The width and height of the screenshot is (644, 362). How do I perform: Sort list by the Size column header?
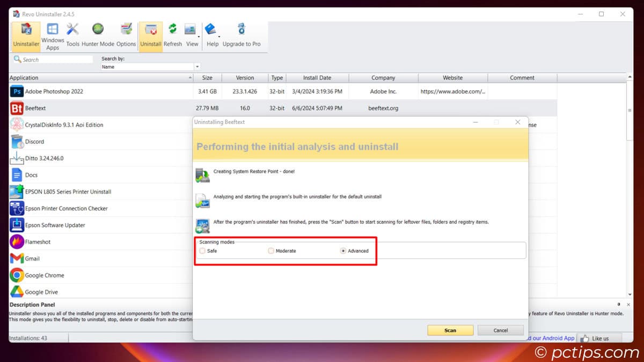click(x=207, y=78)
